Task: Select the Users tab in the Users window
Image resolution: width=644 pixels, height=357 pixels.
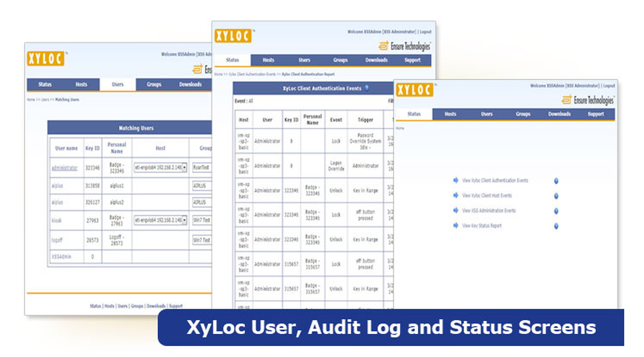Action: [117, 84]
